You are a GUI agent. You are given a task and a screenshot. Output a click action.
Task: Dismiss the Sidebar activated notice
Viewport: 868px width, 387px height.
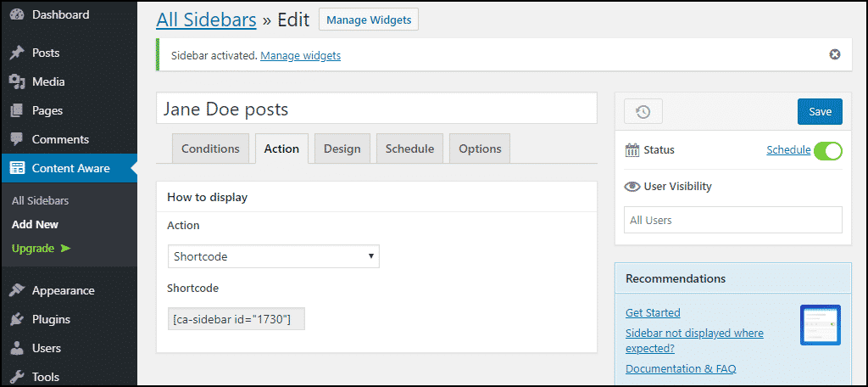pyautogui.click(x=835, y=54)
